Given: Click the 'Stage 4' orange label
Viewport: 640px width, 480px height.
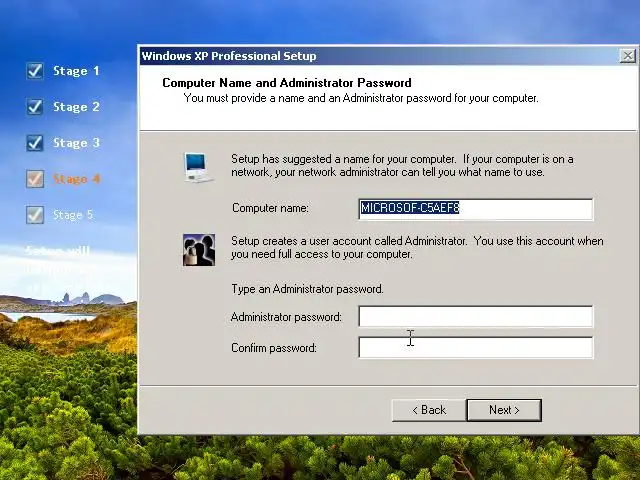Looking at the screenshot, I should (x=76, y=179).
